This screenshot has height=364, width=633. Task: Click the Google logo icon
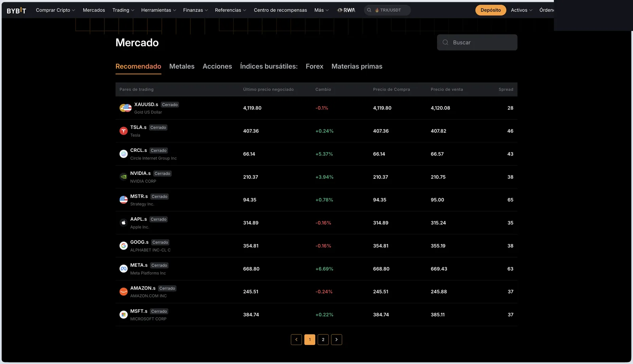point(123,246)
